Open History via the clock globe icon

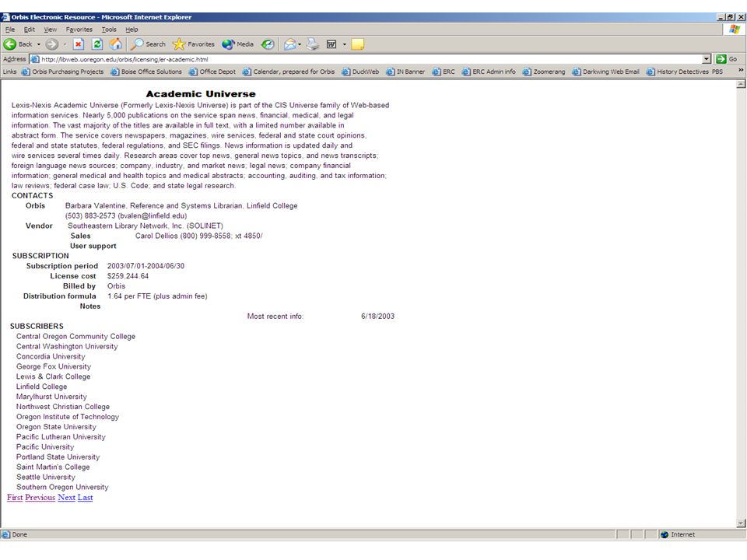268,44
